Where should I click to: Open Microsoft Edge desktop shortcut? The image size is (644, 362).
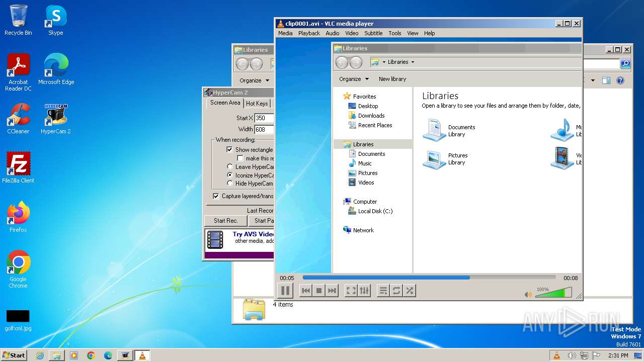pos(56,69)
